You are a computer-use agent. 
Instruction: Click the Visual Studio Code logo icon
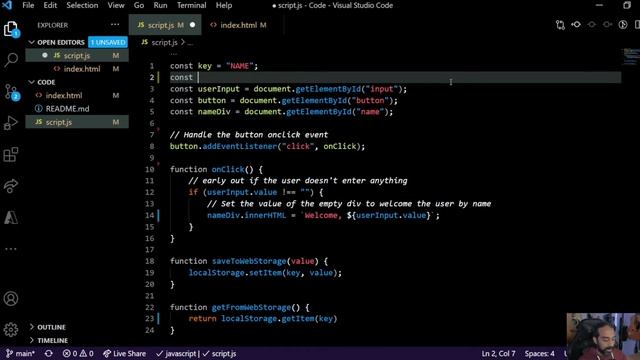pos(7,5)
